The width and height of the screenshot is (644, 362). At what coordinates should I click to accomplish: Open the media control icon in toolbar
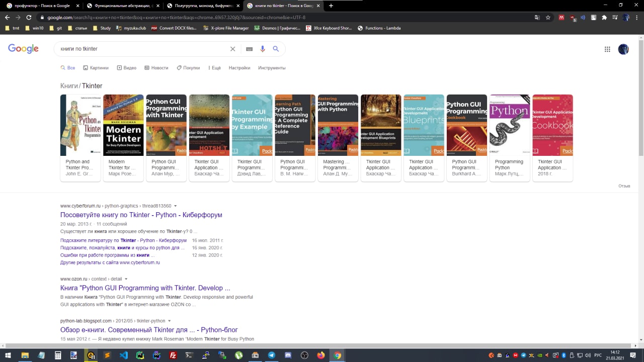(x=615, y=17)
